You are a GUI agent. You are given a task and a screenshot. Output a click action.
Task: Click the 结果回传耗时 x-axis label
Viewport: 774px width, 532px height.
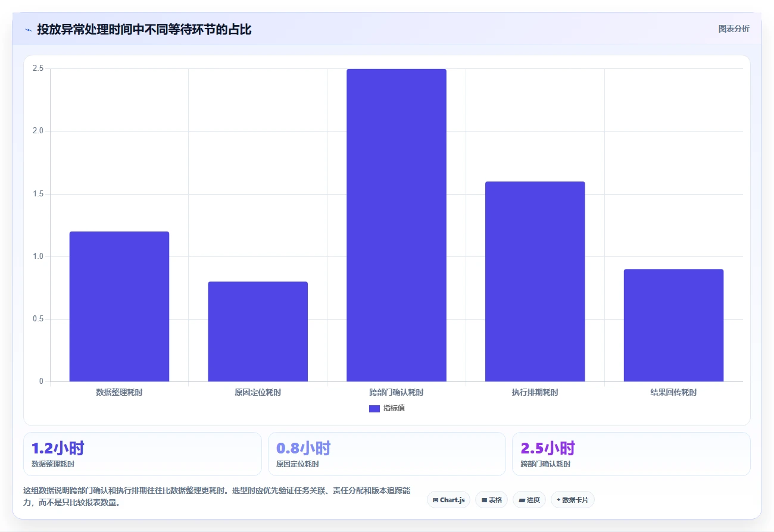coord(673,393)
